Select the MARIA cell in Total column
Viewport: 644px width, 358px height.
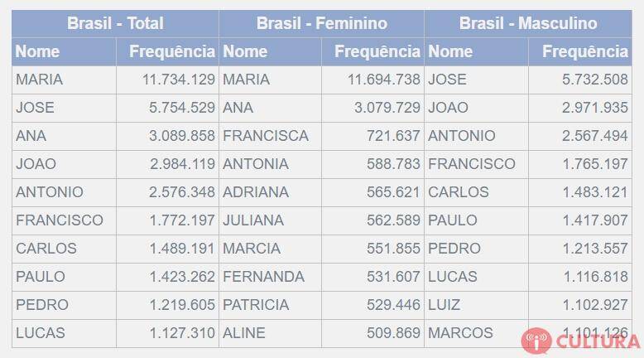(64, 80)
